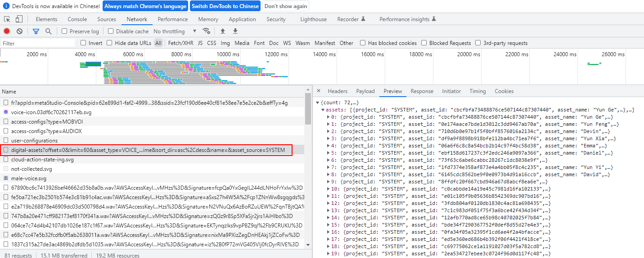Open the Timing tab
Screen dimensions: 644x258
coord(477,91)
